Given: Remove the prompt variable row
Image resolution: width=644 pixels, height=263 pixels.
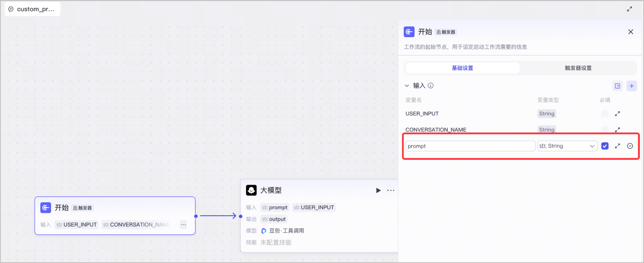Looking at the screenshot, I should pos(630,146).
